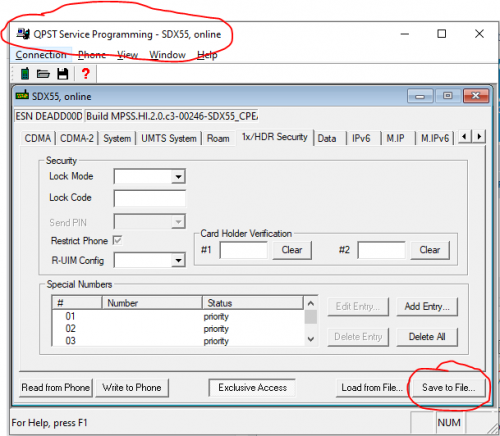Click the phone selection toolbar icon
Viewport: 500px width, 436px height.
(x=25, y=74)
